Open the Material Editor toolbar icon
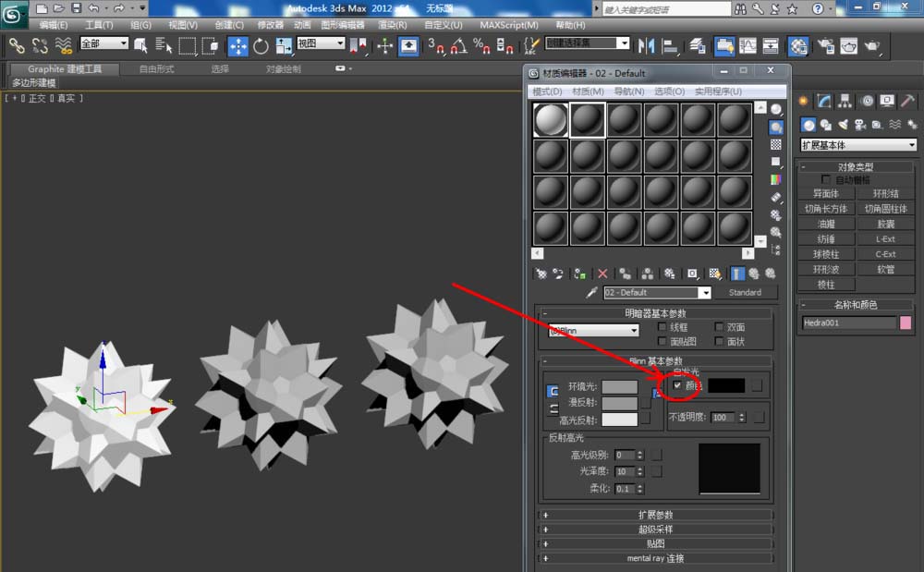Viewport: 924px width, 572px height. pos(798,46)
